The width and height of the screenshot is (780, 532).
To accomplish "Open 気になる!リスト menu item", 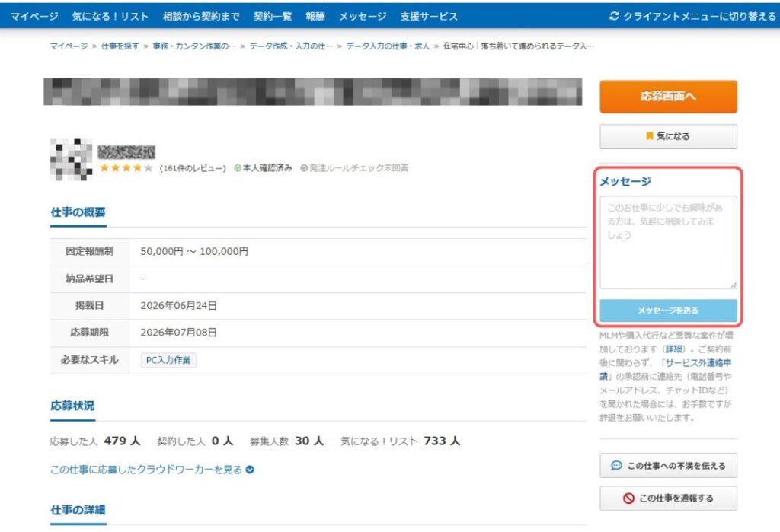I will (110, 17).
